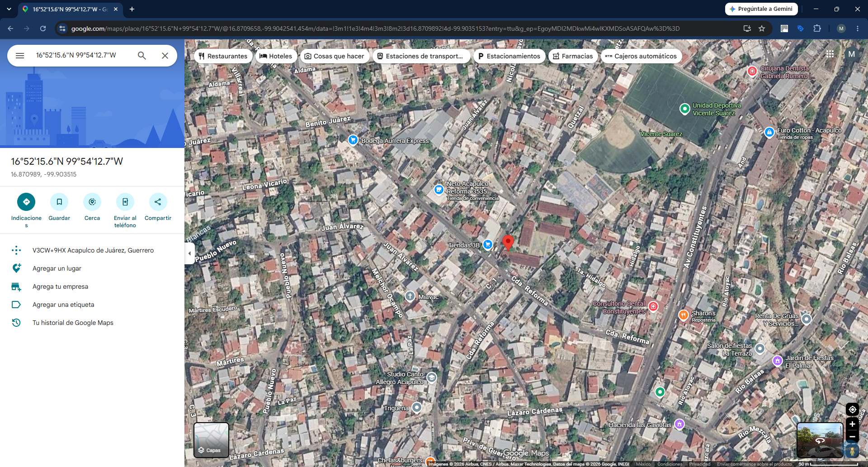
Task: Click the Pegman Street View icon
Action: [x=852, y=451]
